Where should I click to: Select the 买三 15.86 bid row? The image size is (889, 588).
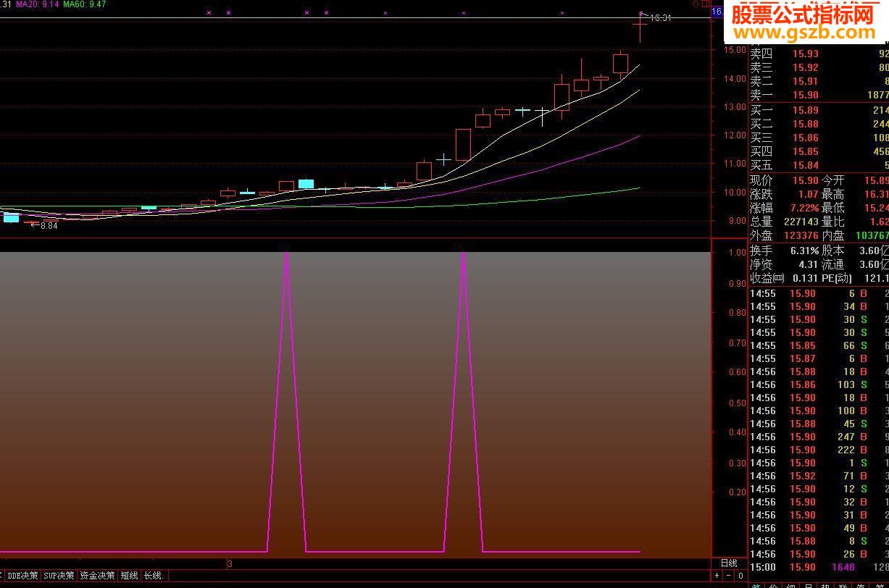coord(819,138)
